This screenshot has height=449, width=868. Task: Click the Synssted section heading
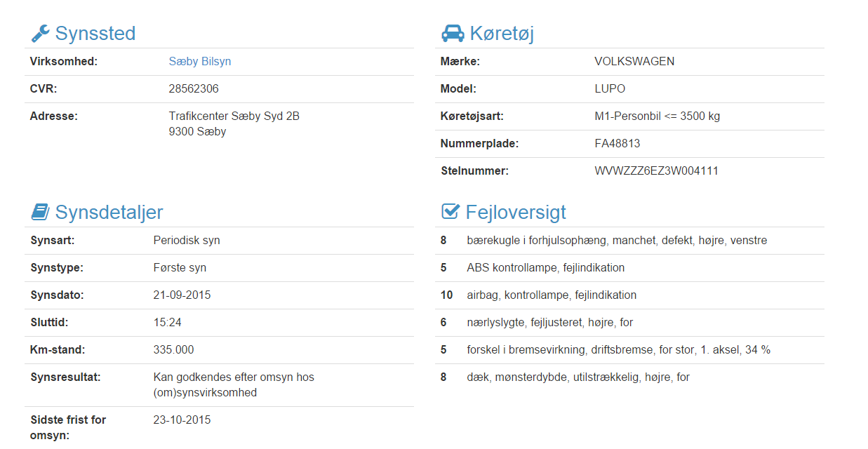[95, 34]
